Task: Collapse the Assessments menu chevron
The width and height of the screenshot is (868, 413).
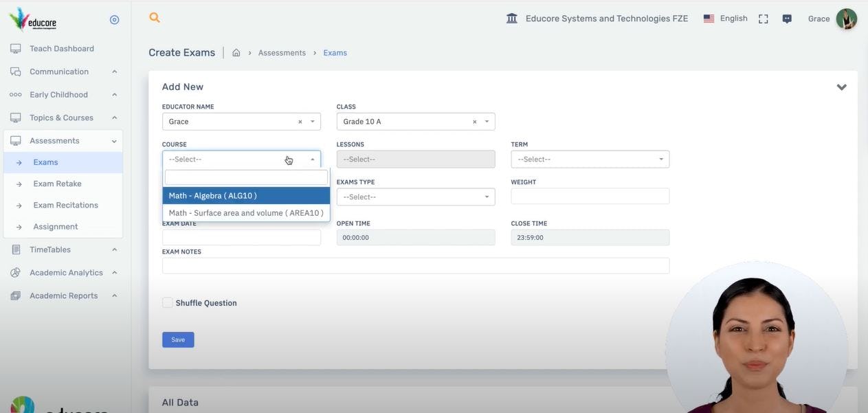Action: (x=114, y=141)
